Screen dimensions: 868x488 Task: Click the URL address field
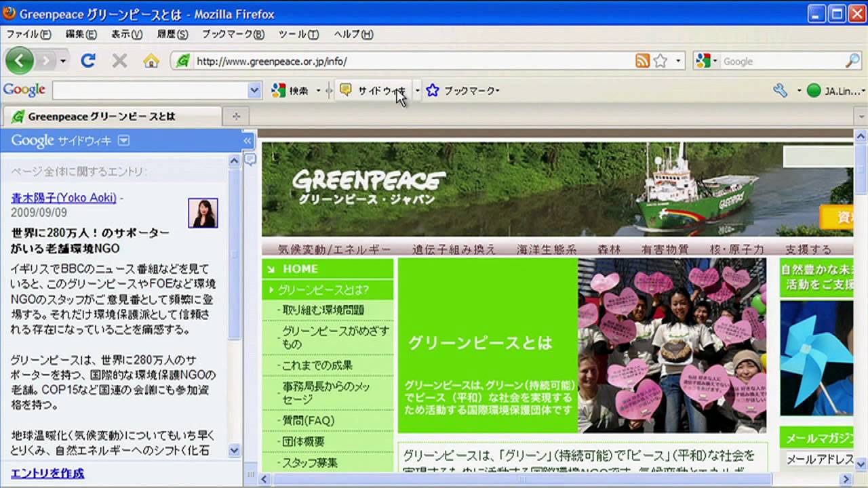412,61
